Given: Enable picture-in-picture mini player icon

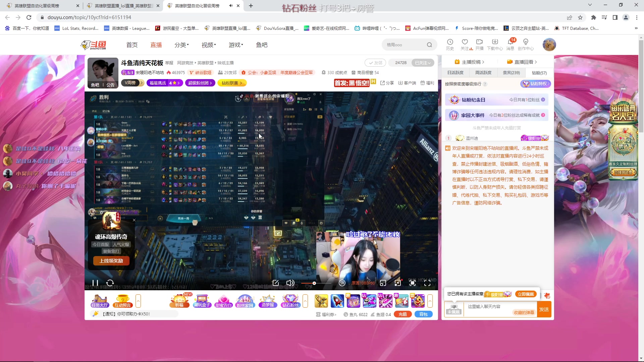Looking at the screenshot, I should click(383, 283).
